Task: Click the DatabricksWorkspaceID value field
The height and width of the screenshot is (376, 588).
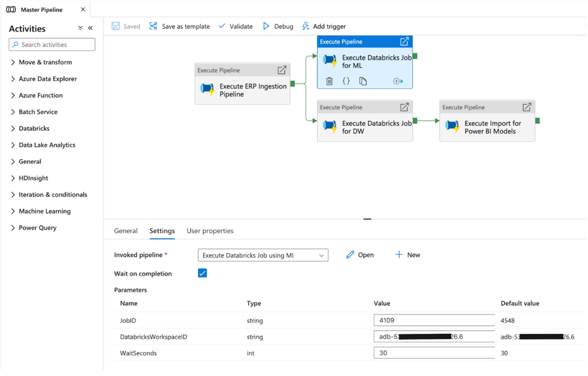Action: (x=434, y=337)
